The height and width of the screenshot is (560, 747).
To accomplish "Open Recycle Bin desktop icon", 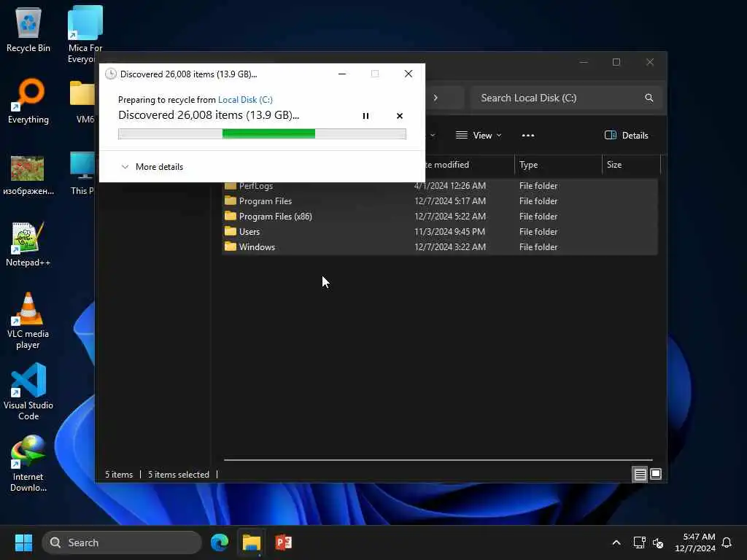I will (x=28, y=31).
